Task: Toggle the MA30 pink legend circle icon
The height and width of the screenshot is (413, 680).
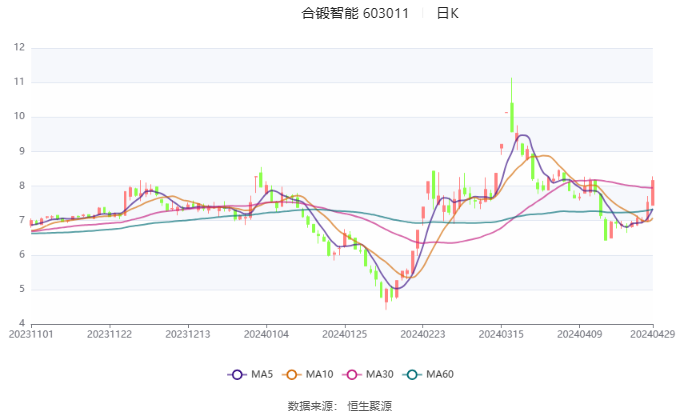Action: 352,374
